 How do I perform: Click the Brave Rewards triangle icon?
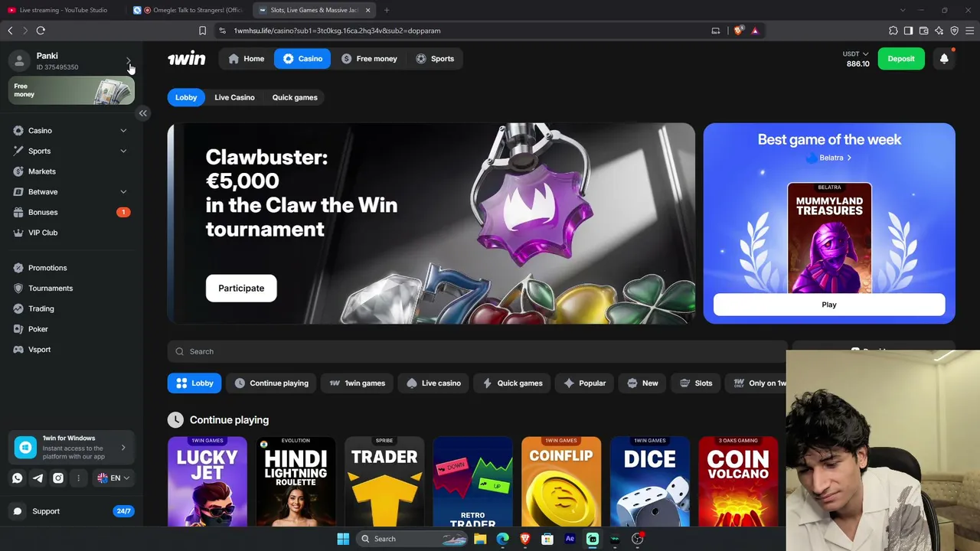tap(755, 31)
